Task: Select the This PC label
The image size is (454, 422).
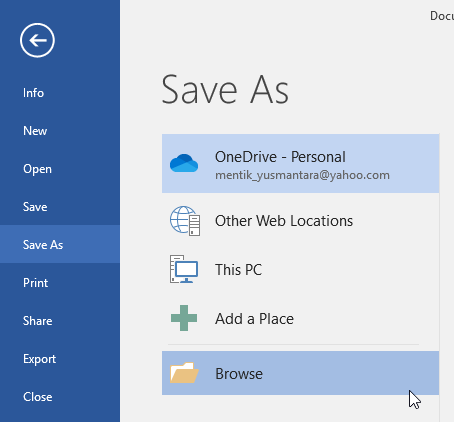Action: point(238,270)
